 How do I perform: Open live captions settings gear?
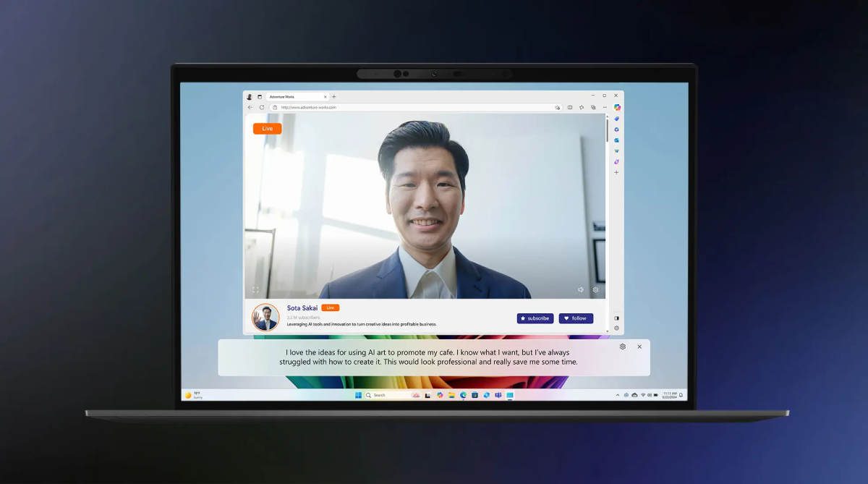[623, 347]
